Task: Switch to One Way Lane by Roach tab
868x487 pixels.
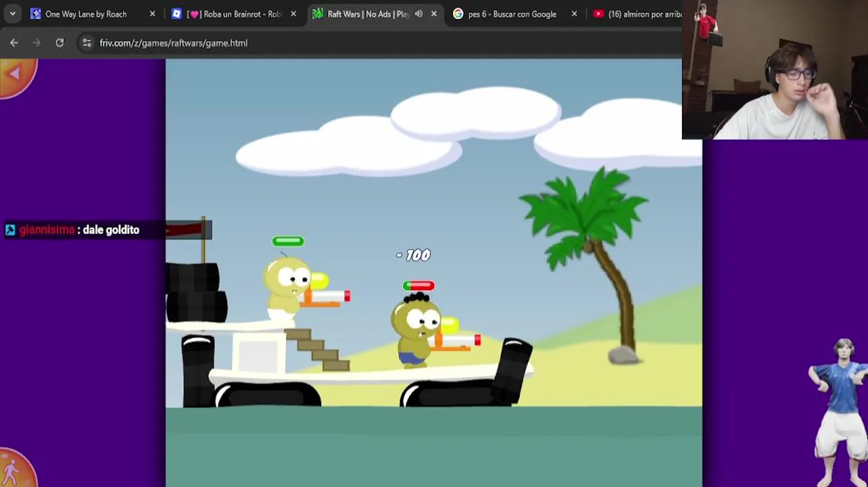Action: 86,14
